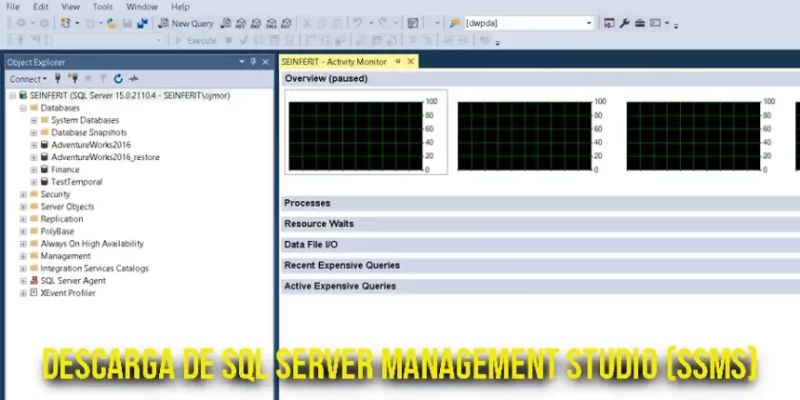The image size is (800, 400).
Task: Open the Window menu
Action: pos(142,7)
